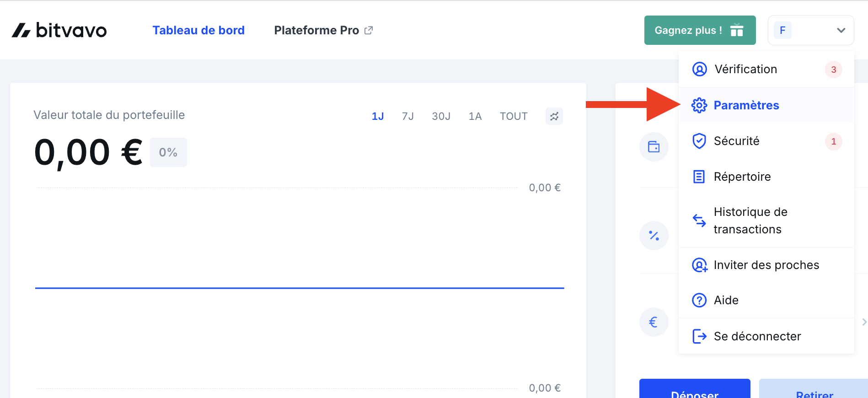
Task: Collapse the account dropdown chevron
Action: pyautogui.click(x=841, y=30)
